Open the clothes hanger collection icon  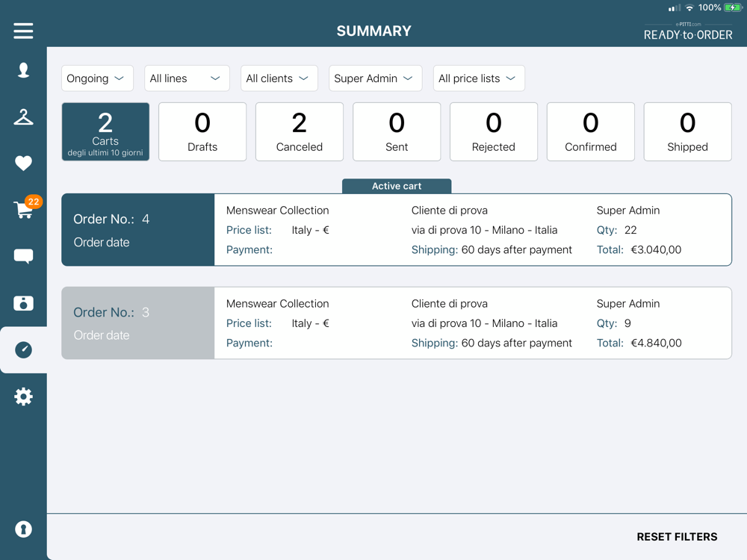pyautogui.click(x=23, y=117)
